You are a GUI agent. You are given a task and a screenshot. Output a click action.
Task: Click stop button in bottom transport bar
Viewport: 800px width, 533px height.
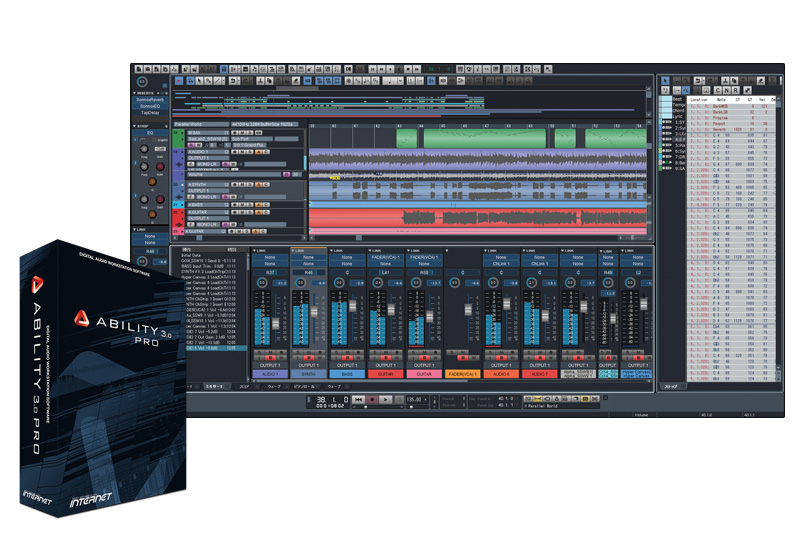(399, 399)
